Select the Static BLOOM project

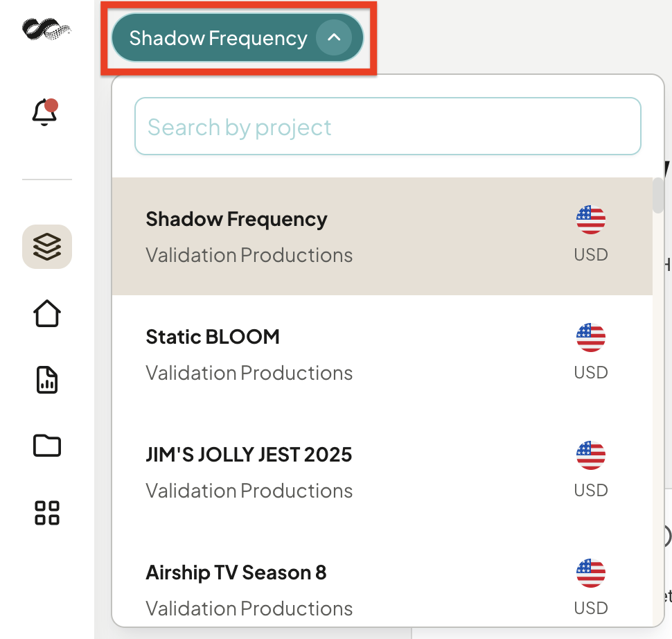pyautogui.click(x=382, y=354)
